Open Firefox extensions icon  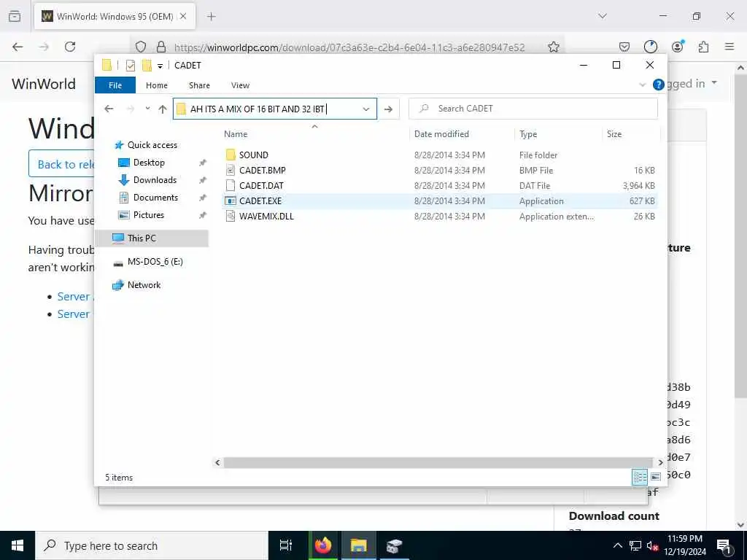coord(703,47)
